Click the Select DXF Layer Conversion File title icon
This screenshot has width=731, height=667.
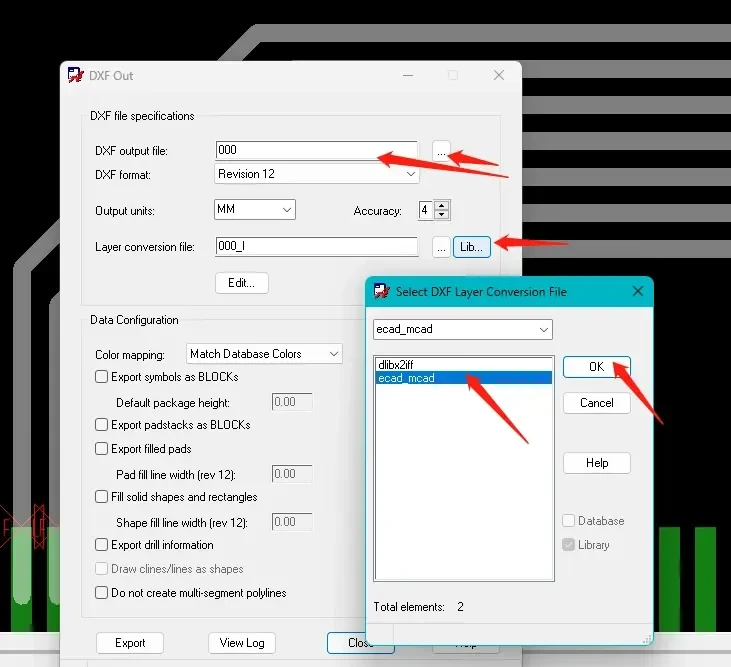(381, 291)
